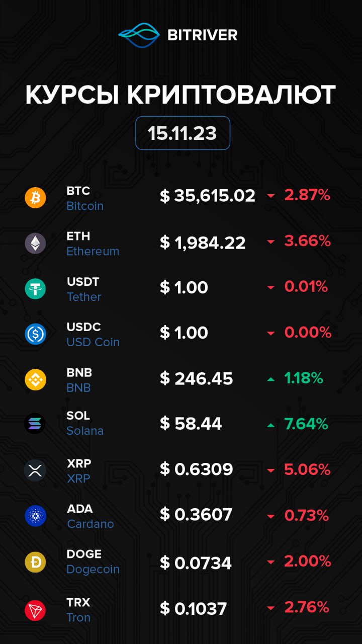Click the XRP logo icon
Screen dimensions: 362x644
point(35,470)
